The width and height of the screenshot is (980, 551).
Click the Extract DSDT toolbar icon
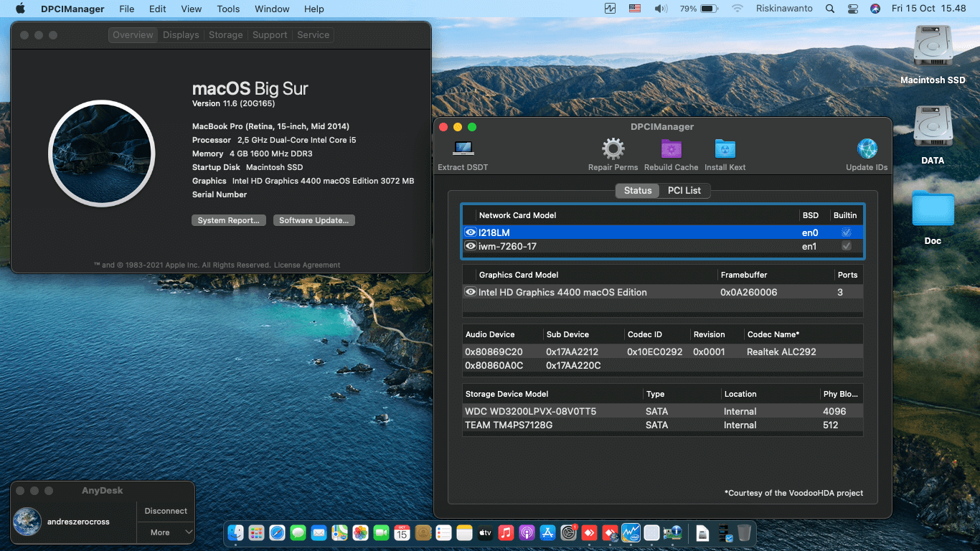point(463,149)
